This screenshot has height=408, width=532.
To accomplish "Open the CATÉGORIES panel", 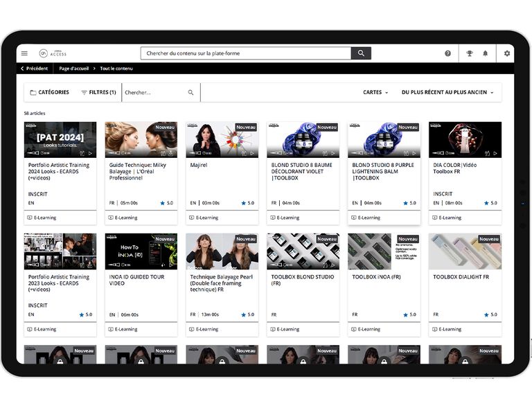I will pos(50,92).
